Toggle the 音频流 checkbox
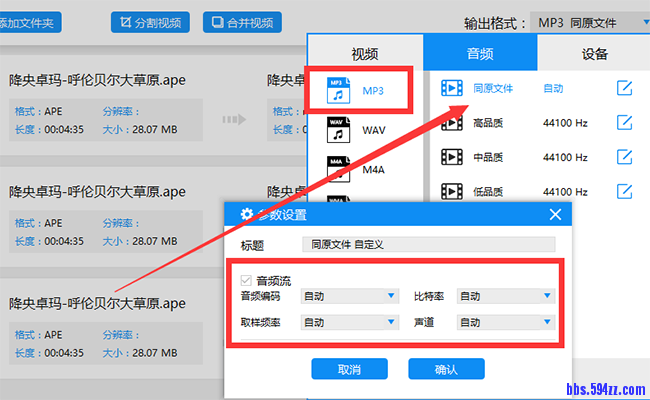This screenshot has width=650, height=400. (246, 280)
